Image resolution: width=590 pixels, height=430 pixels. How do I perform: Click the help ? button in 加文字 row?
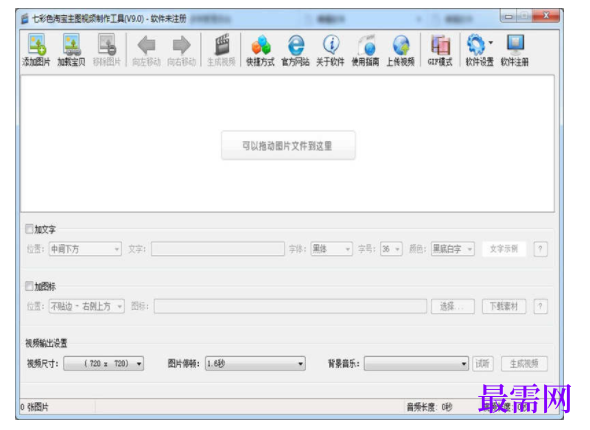[x=540, y=249]
